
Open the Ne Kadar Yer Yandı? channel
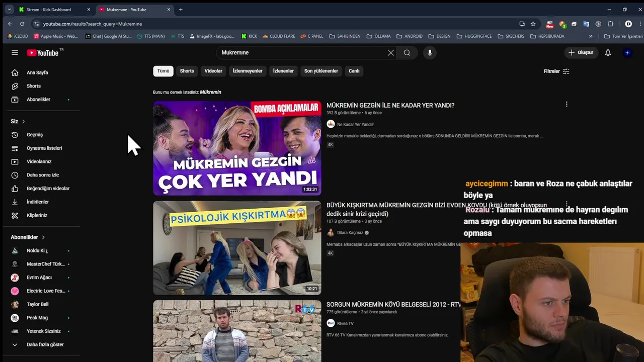[355, 124]
